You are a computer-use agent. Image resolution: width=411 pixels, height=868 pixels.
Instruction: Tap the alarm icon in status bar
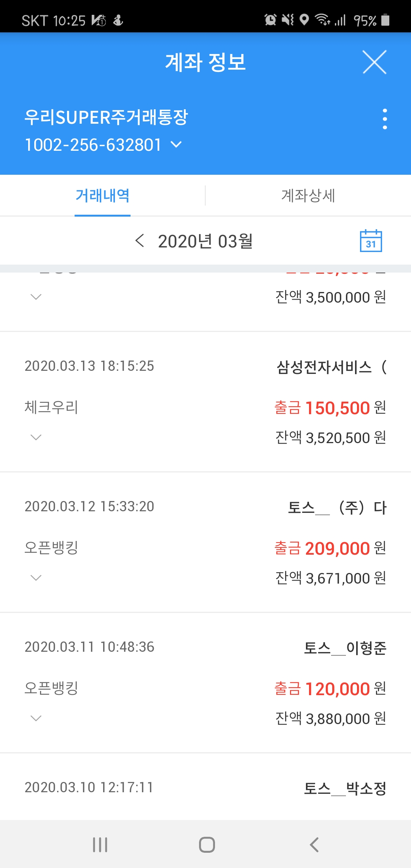270,19
